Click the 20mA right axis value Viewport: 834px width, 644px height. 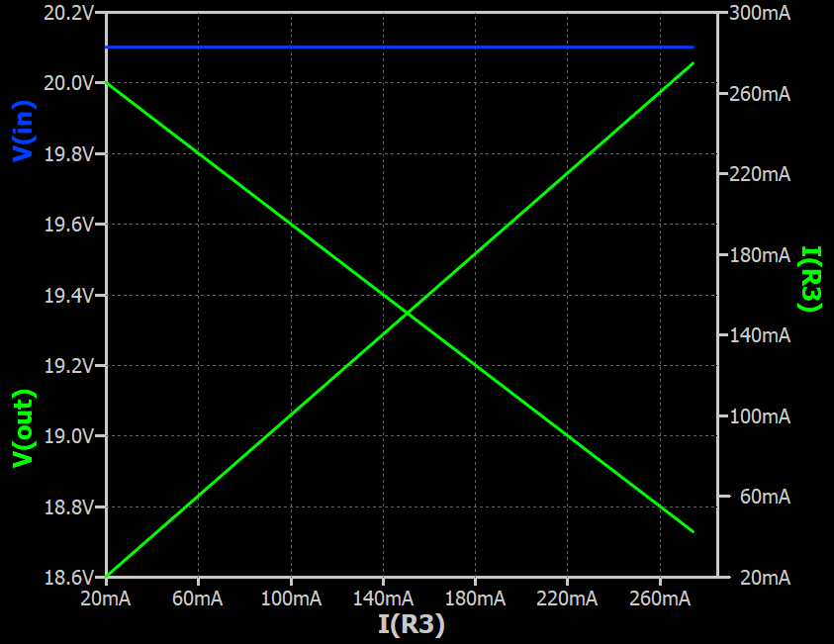[765, 578]
